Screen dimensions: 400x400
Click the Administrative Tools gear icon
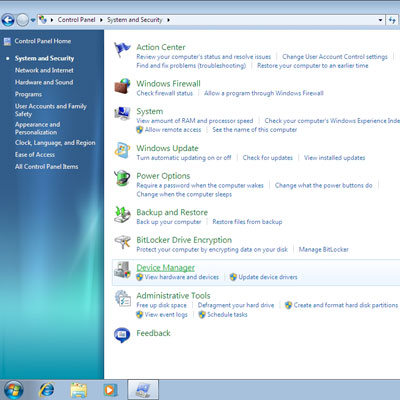(x=122, y=298)
